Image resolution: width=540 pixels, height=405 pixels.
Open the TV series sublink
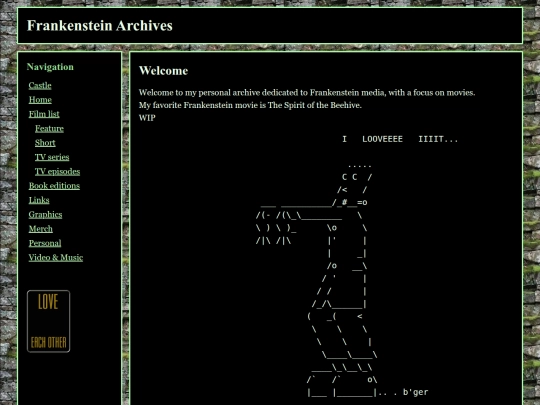(x=52, y=157)
